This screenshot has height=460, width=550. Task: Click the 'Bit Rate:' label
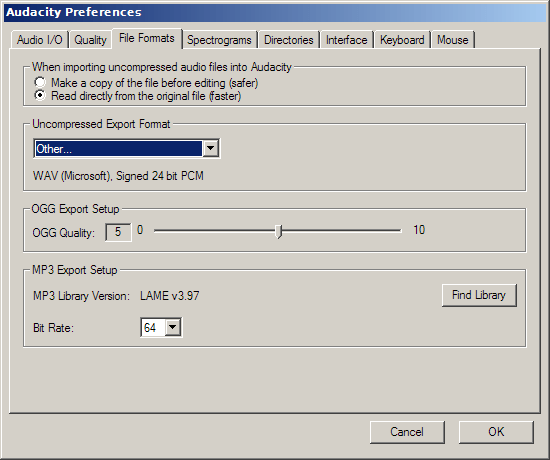(53, 328)
